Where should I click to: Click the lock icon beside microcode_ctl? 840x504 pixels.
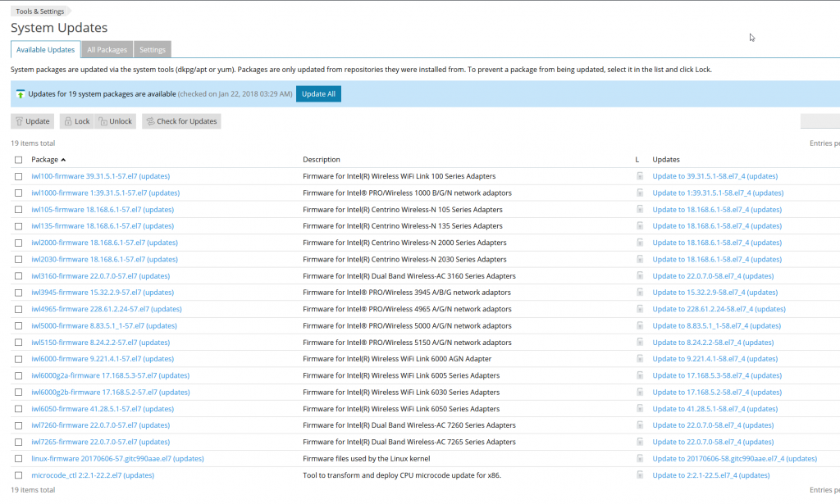(641, 475)
